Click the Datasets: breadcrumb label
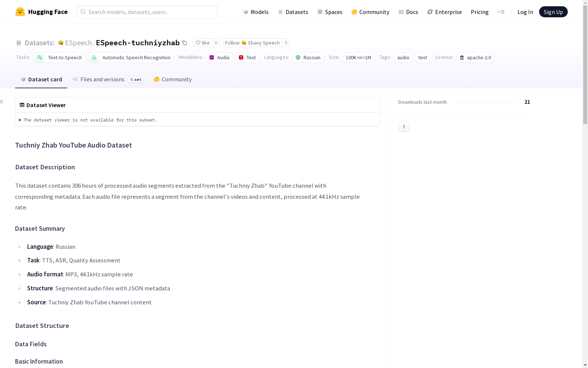 click(40, 43)
